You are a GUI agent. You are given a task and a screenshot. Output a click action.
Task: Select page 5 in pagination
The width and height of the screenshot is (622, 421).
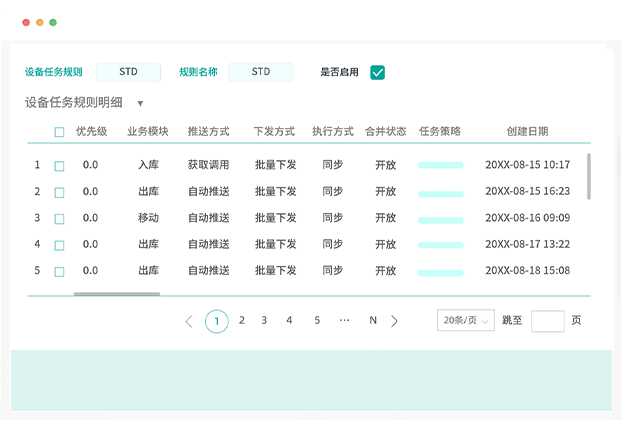317,320
